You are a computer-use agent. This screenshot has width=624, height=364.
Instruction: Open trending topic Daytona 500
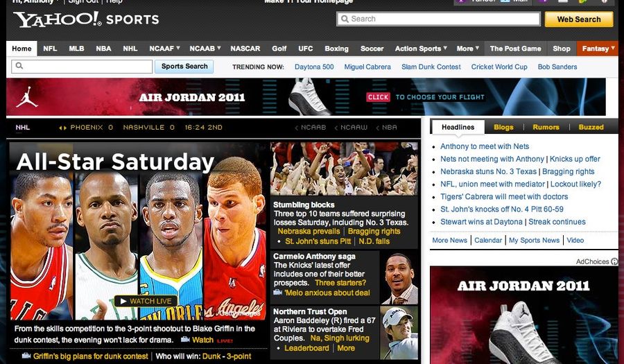click(314, 67)
